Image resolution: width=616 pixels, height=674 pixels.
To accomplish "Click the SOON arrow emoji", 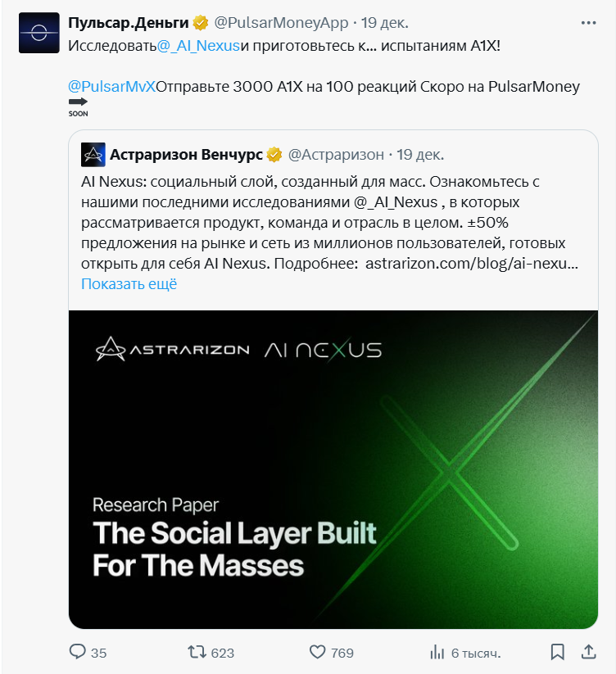I will tap(79, 107).
